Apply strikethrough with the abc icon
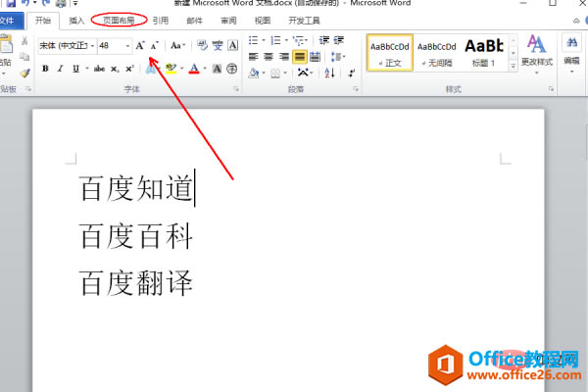The height and width of the screenshot is (392, 588). coord(99,69)
